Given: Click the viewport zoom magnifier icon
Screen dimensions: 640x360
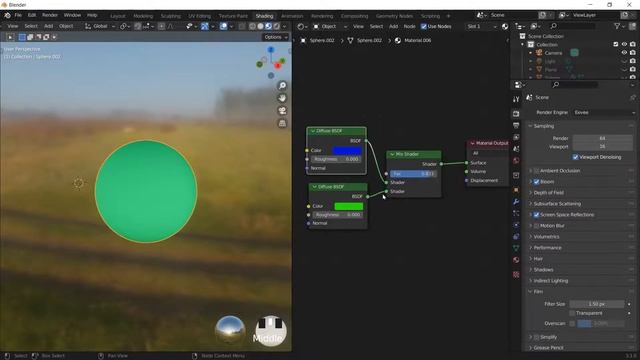Looking at the screenshot, I should (282, 85).
